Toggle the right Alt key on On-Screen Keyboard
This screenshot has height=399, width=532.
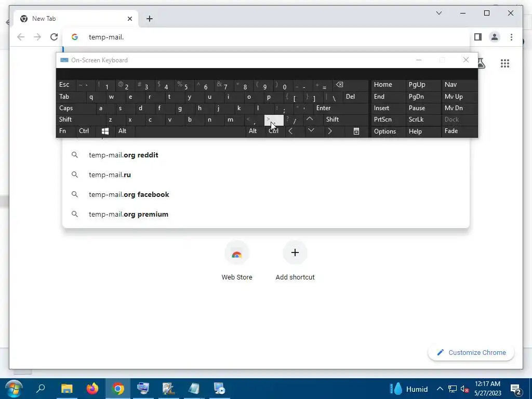click(x=255, y=131)
